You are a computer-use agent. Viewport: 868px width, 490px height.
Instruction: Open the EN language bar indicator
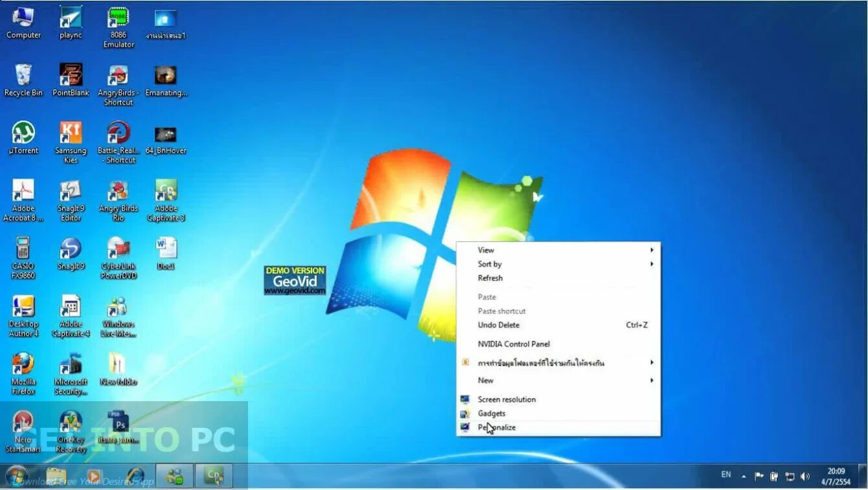(726, 474)
